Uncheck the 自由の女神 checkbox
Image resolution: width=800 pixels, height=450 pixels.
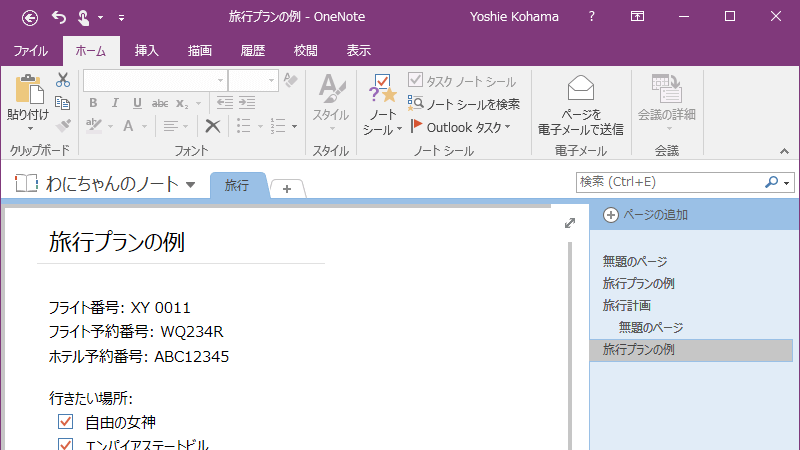65,422
